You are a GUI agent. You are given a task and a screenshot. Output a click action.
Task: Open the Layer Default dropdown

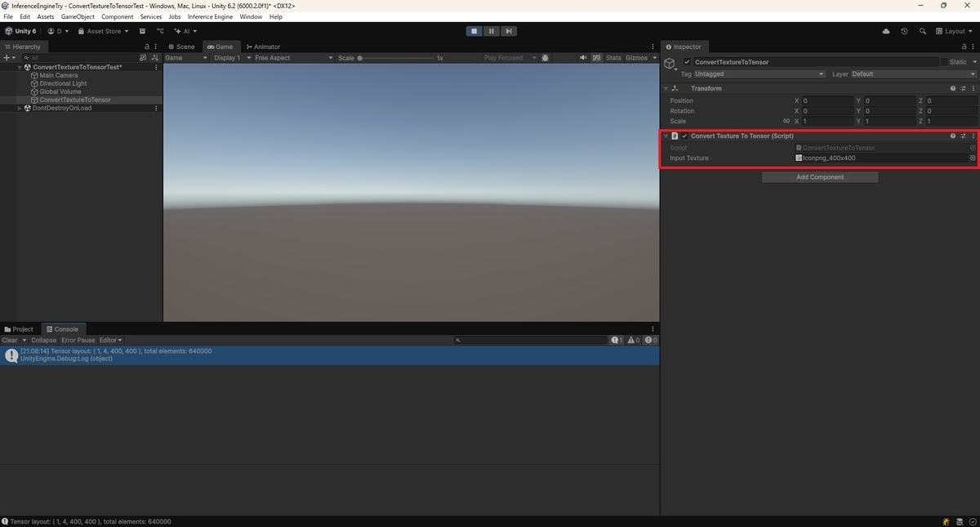pyautogui.click(x=914, y=74)
